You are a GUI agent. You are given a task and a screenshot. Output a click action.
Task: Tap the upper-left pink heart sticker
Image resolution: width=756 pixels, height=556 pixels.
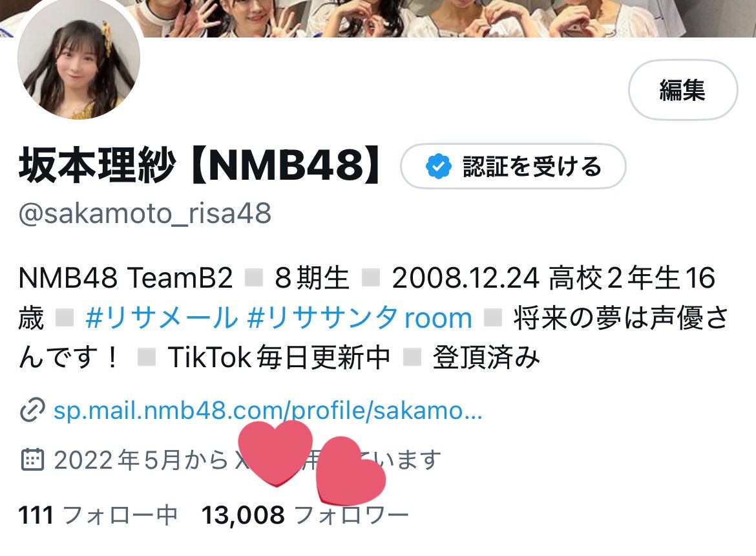(275, 453)
